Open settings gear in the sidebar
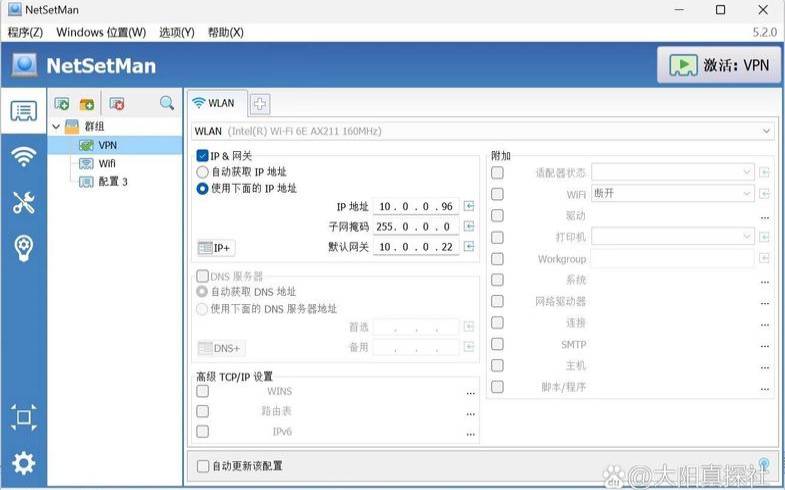This screenshot has height=490, width=785. click(x=24, y=463)
